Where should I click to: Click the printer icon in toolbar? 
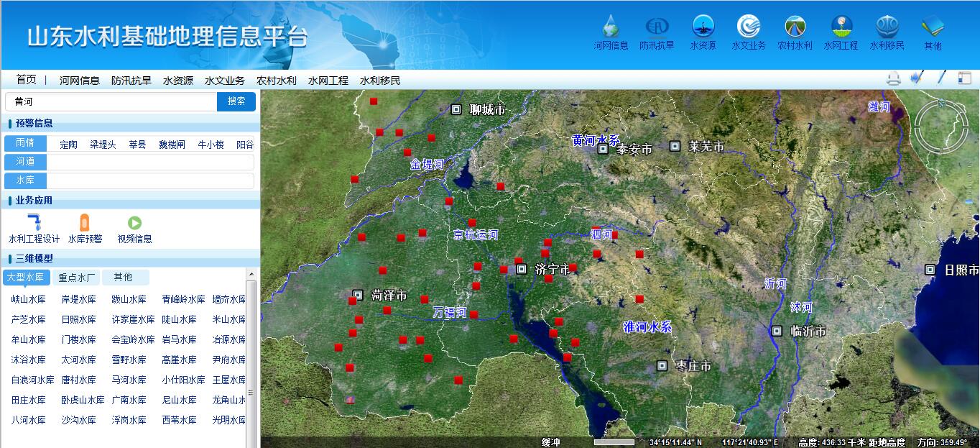pyautogui.click(x=893, y=78)
